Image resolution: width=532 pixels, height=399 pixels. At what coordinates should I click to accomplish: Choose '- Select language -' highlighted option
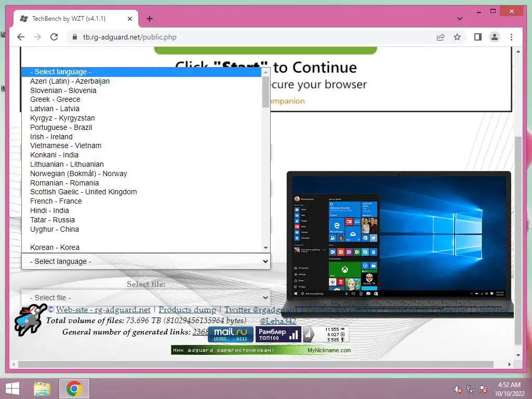[x=141, y=72]
